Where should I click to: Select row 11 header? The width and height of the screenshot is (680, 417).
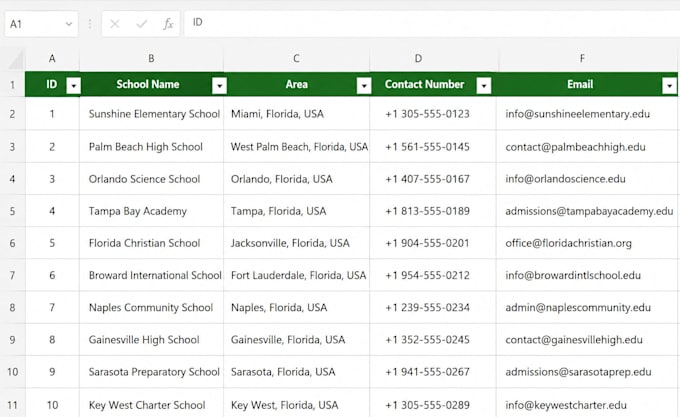[x=12, y=405]
